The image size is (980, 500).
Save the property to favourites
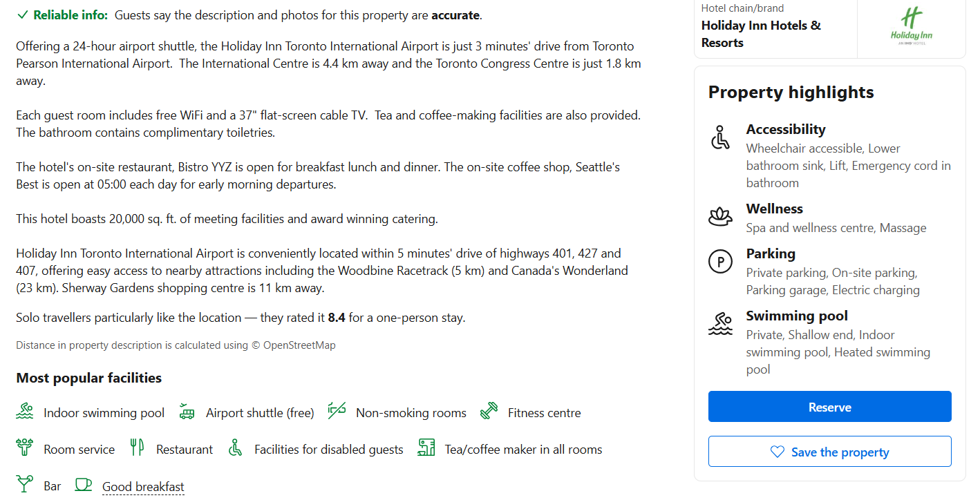tap(829, 452)
